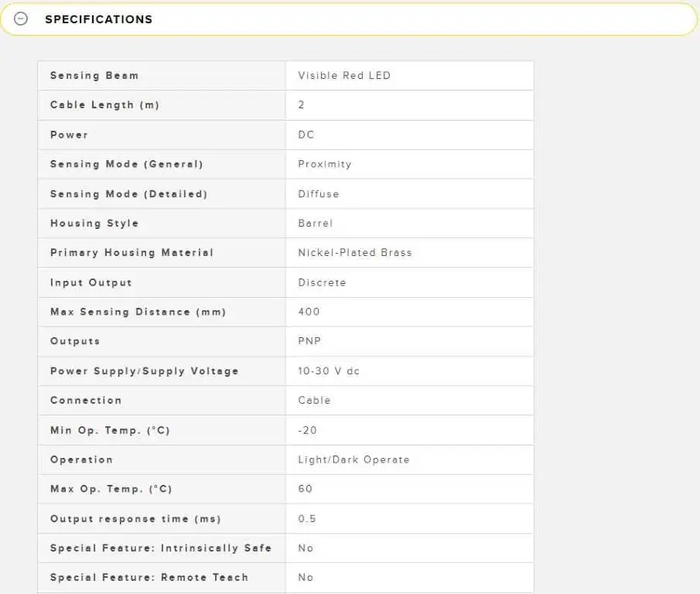700x594 pixels.
Task: Click the Min Op. Temp. label
Action: (x=110, y=430)
